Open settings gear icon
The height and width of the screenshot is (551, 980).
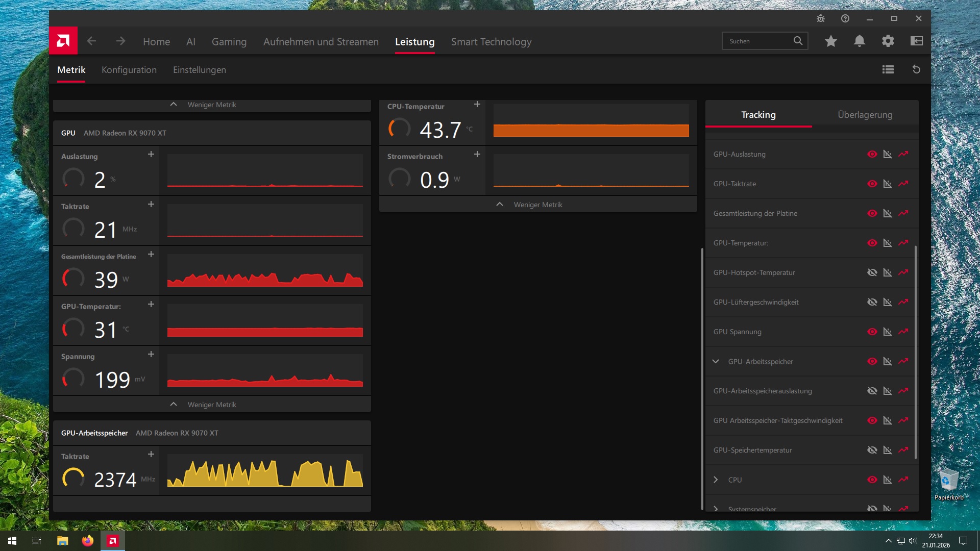888,41
